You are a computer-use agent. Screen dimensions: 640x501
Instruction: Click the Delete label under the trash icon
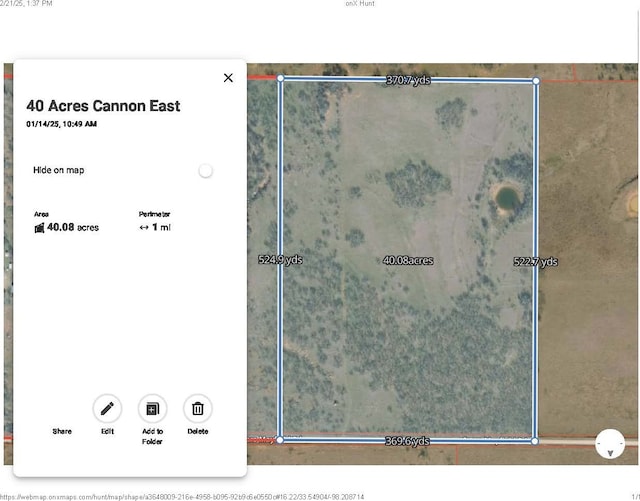point(198,431)
